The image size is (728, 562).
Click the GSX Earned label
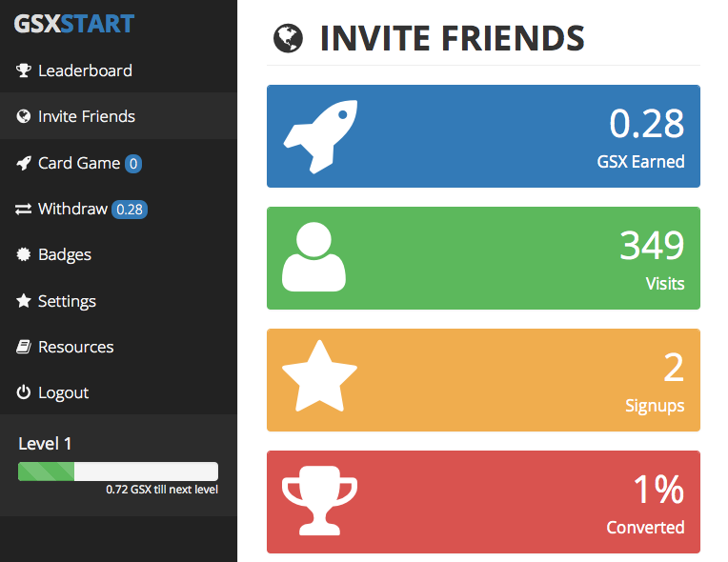pyautogui.click(x=640, y=162)
